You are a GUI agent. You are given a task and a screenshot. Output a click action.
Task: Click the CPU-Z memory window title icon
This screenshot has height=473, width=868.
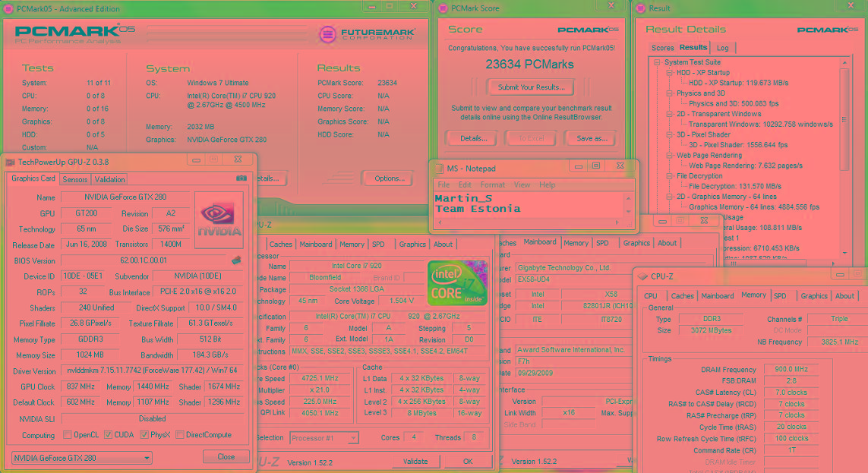coord(642,276)
